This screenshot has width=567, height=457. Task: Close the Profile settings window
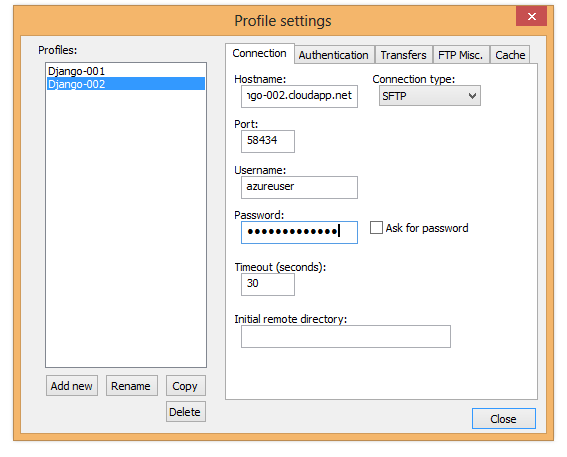[x=531, y=17]
